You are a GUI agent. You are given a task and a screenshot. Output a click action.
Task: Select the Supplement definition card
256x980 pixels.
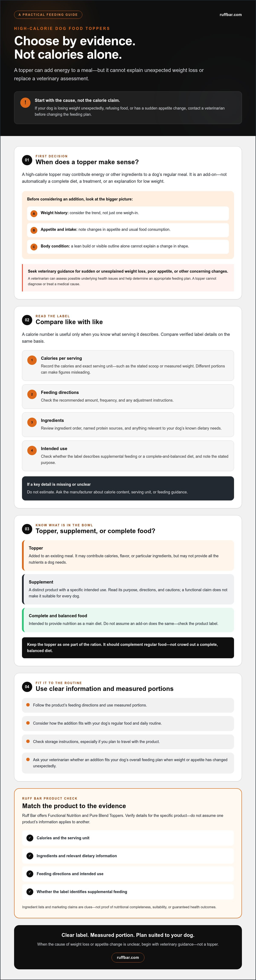coord(128,589)
